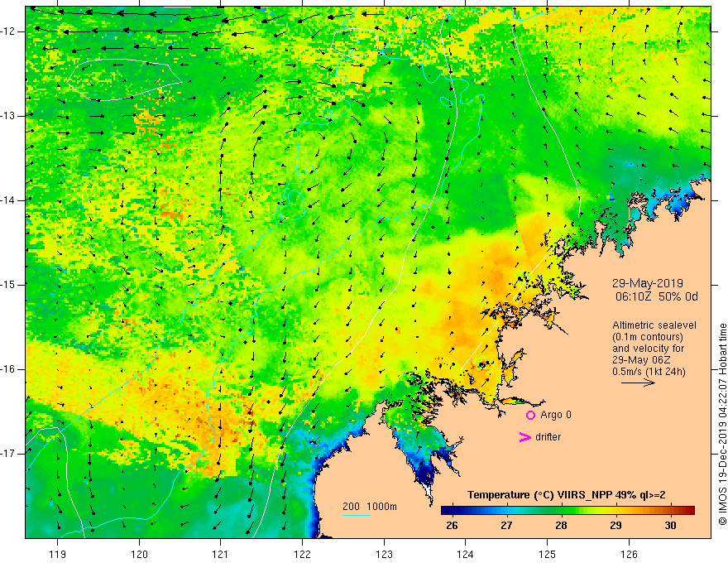Viewport: 728px width, 563px height.
Task: Click the magenta drifter arrowhead legend marker
Action: pyautogui.click(x=525, y=437)
